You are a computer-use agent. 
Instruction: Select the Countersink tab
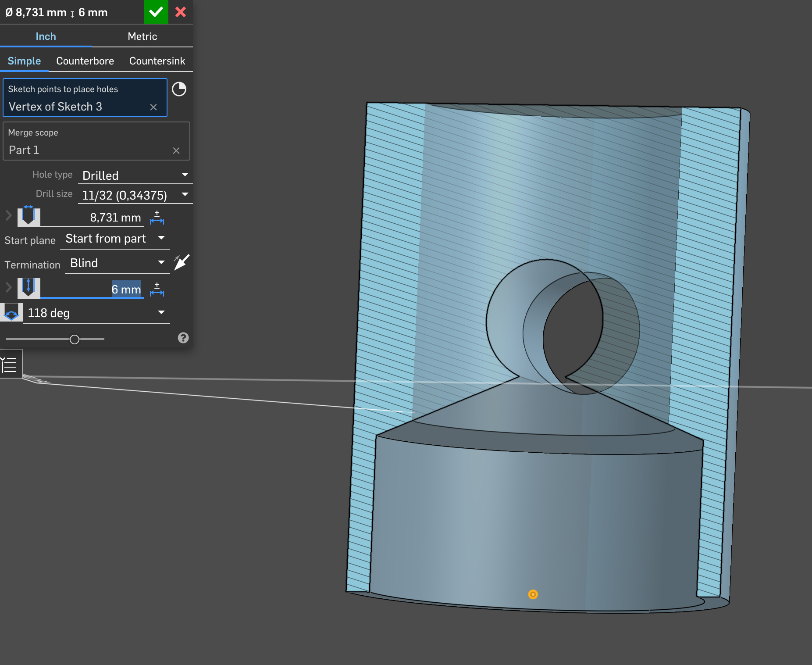157,61
